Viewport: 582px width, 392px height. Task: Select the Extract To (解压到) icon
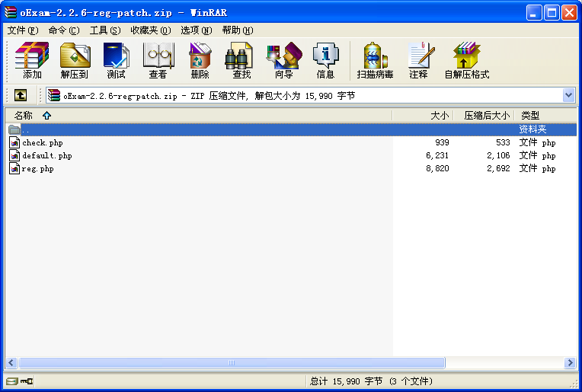coord(75,60)
